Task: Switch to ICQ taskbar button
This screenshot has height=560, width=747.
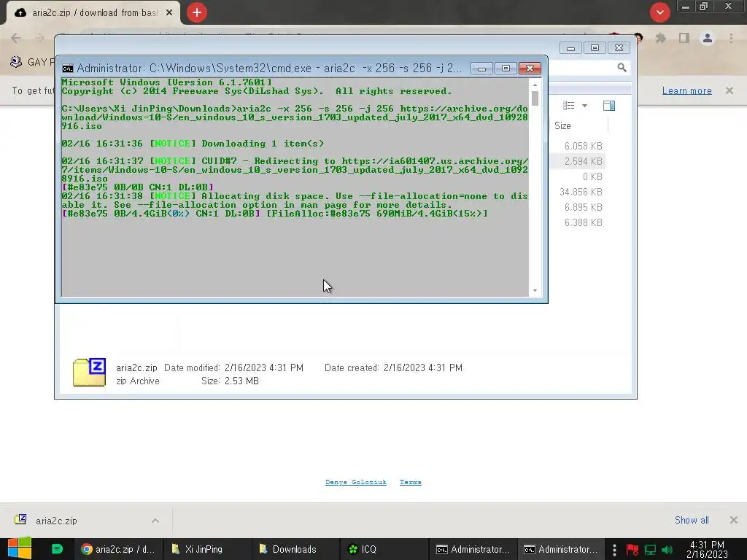Action: click(x=384, y=549)
